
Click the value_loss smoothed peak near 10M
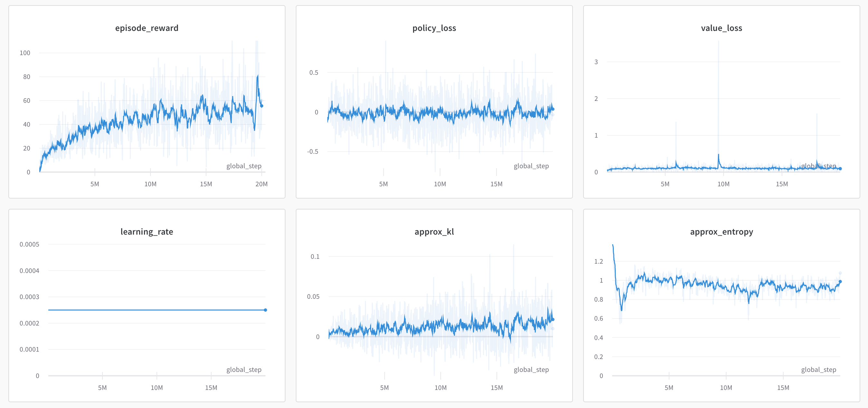click(719, 155)
